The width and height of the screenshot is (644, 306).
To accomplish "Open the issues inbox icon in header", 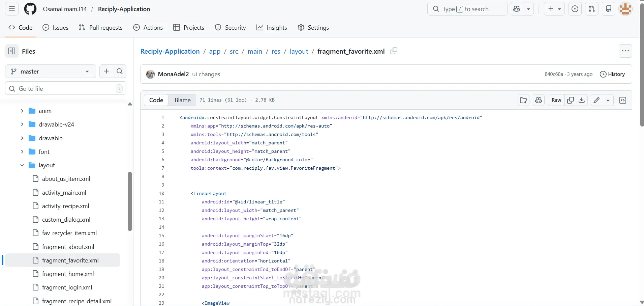I will (x=575, y=9).
